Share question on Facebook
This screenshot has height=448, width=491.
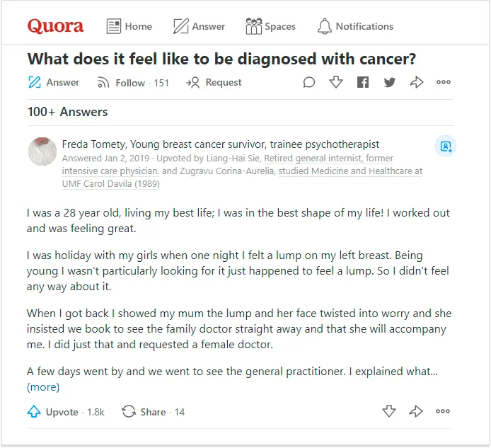tap(363, 82)
